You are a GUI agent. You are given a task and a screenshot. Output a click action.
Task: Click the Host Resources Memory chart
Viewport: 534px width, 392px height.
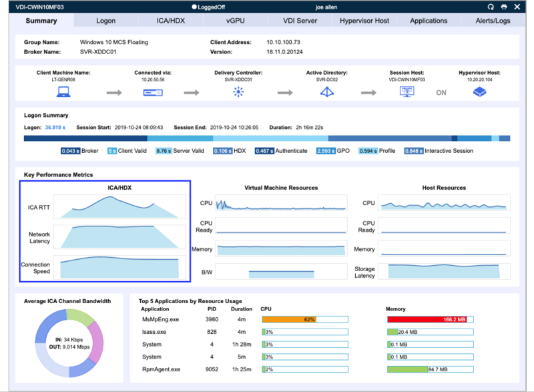point(444,248)
